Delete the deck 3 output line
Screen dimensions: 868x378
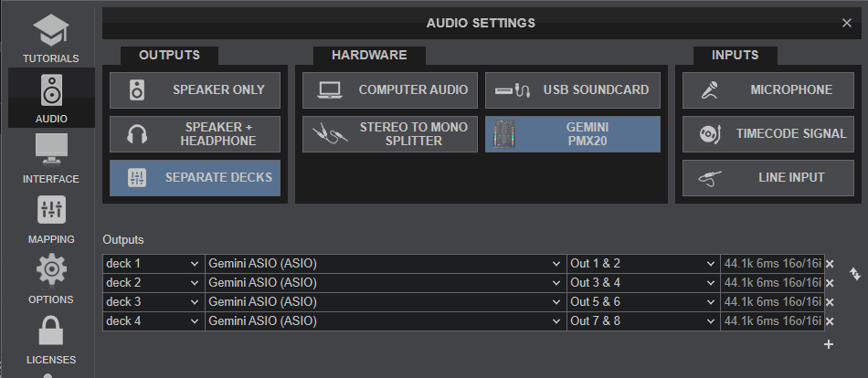click(830, 302)
